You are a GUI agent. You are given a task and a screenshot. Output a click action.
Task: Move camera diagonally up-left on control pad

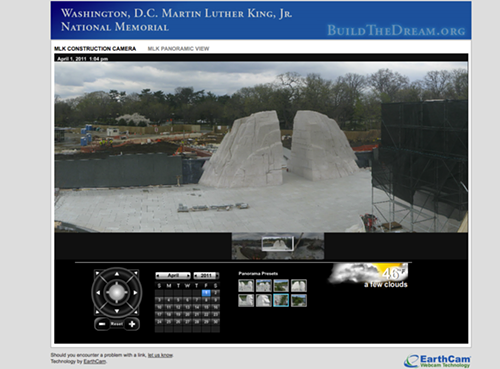97,273
